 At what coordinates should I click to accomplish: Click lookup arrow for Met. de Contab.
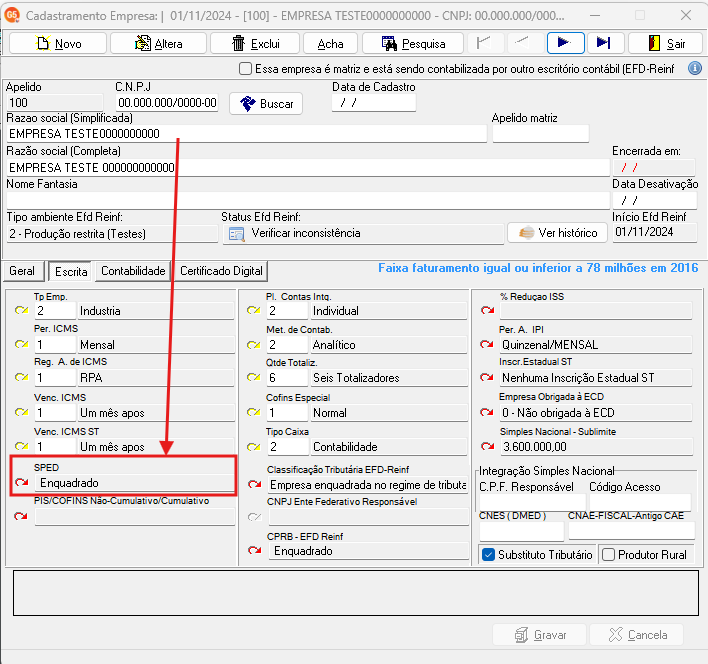(x=254, y=345)
